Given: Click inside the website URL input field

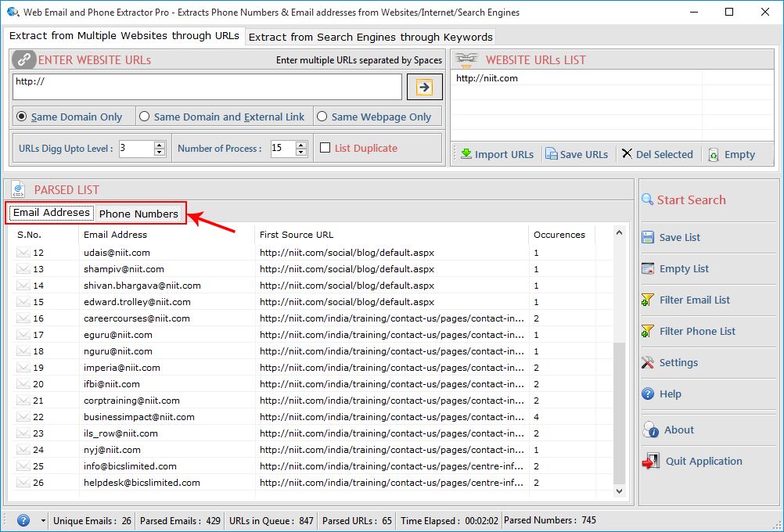Looking at the screenshot, I should (x=207, y=87).
